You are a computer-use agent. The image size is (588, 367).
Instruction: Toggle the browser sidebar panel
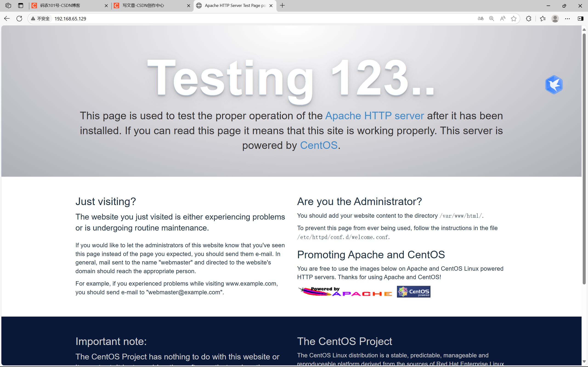pyautogui.click(x=580, y=18)
